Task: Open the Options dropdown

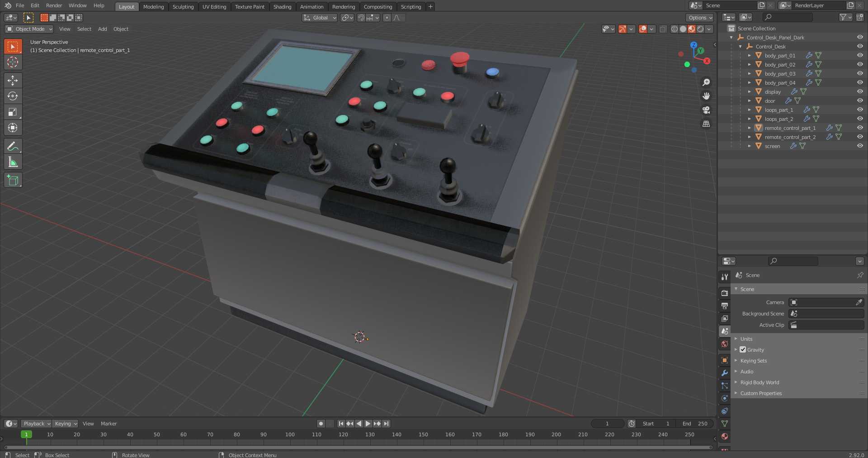Action: (700, 18)
